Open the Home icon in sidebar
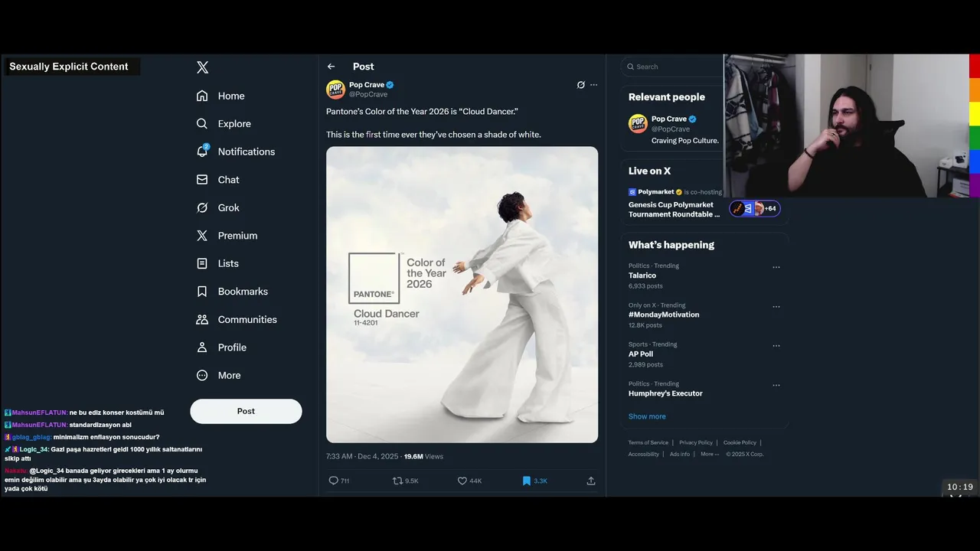Image resolution: width=980 pixels, height=551 pixels. tap(202, 96)
